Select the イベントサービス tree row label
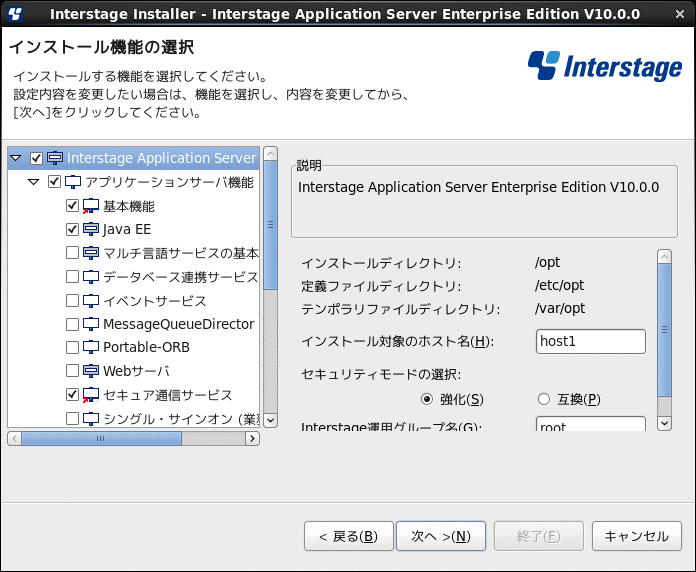This screenshot has height=572, width=696. click(154, 301)
